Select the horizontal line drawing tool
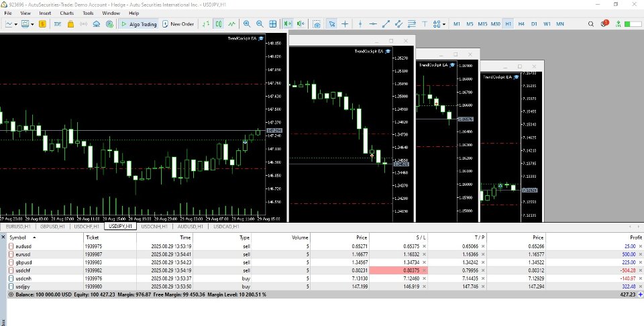 [373, 24]
